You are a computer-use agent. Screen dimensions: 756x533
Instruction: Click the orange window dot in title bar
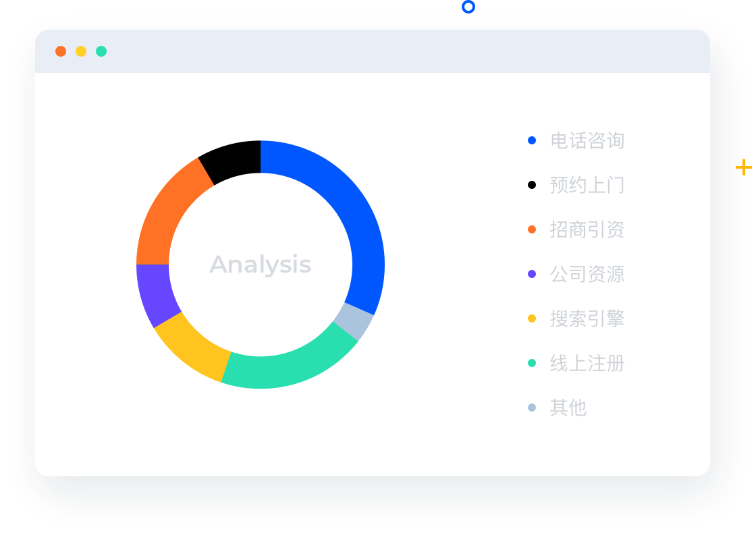tap(61, 51)
